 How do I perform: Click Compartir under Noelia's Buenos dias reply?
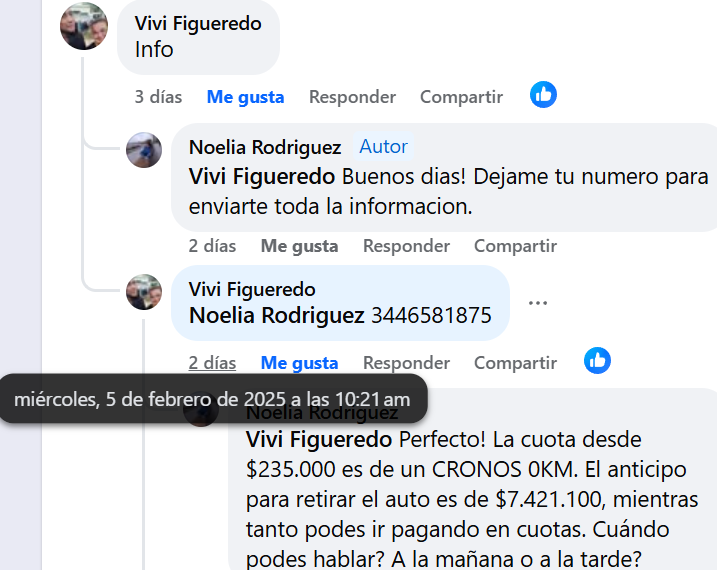[515, 246]
